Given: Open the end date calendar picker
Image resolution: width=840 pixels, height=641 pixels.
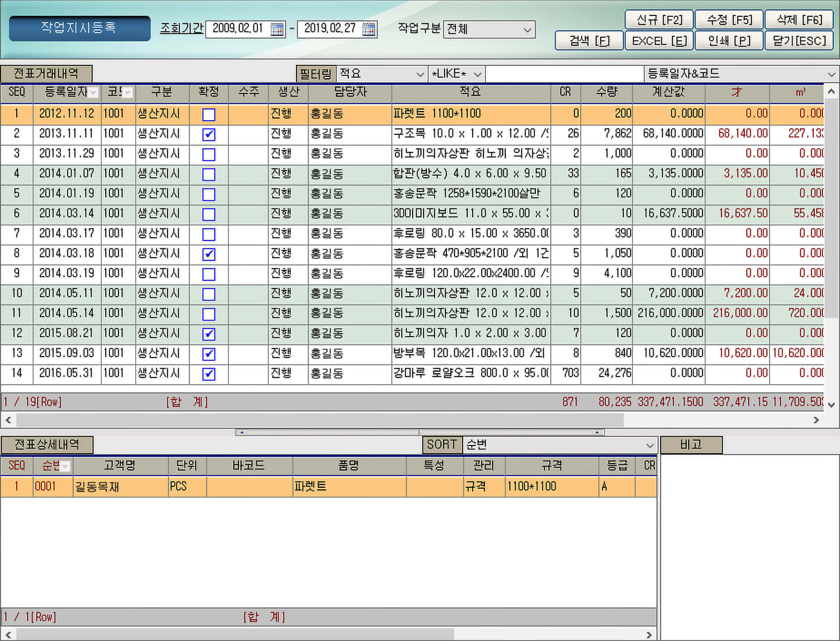Looking at the screenshot, I should [369, 29].
